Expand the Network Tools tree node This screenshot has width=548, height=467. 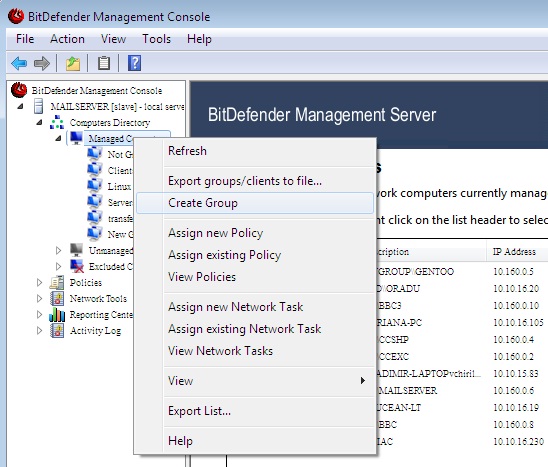39,299
